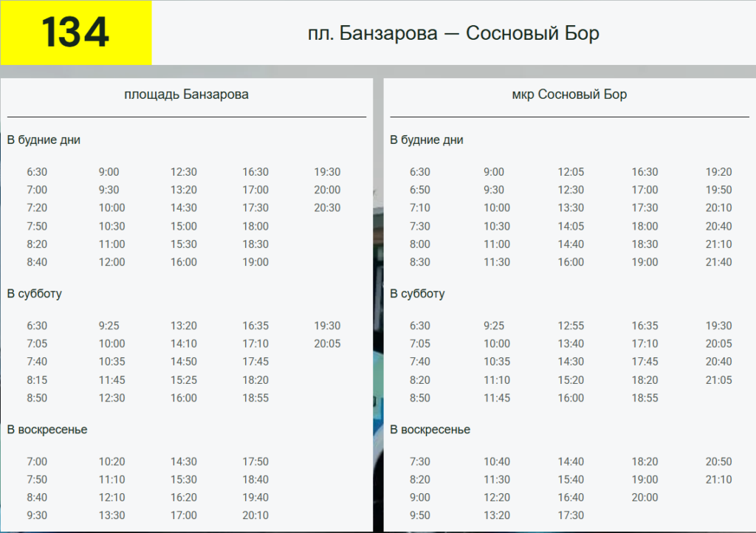
Task: Pick weekday 7:20 departure from площадь Банзарова
Action: (x=37, y=207)
